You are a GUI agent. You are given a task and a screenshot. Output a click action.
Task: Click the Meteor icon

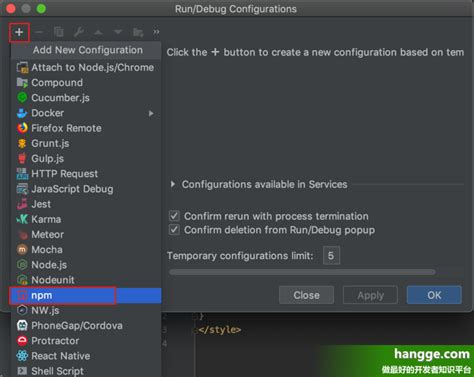tap(22, 234)
